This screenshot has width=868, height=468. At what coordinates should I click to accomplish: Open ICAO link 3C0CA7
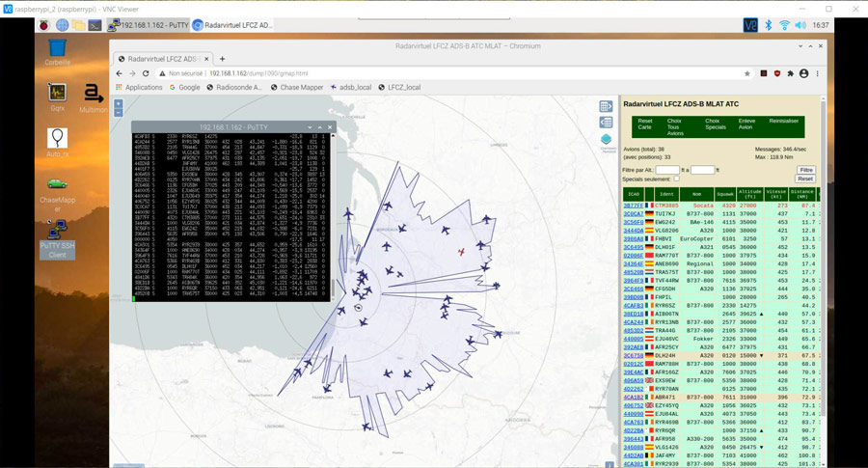click(634, 214)
